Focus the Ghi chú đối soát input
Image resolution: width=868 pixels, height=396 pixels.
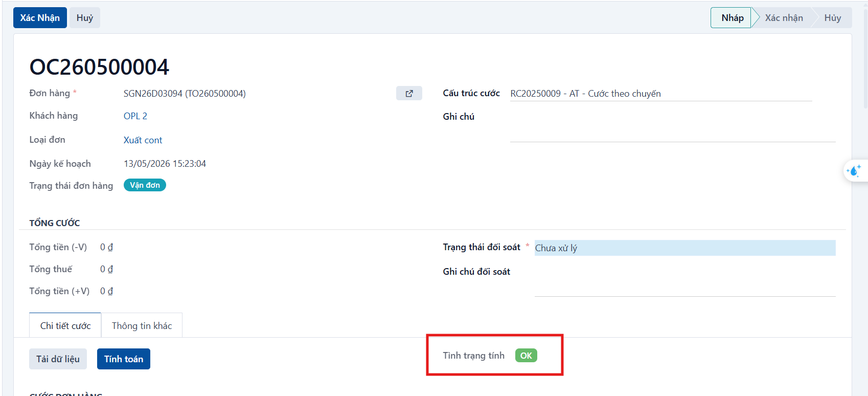click(685, 280)
